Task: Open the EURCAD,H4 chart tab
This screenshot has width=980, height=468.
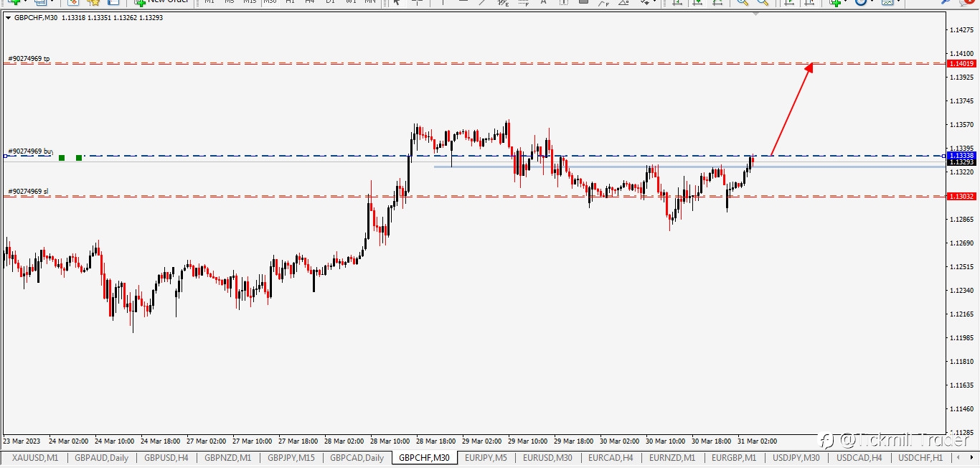Action: click(x=611, y=457)
